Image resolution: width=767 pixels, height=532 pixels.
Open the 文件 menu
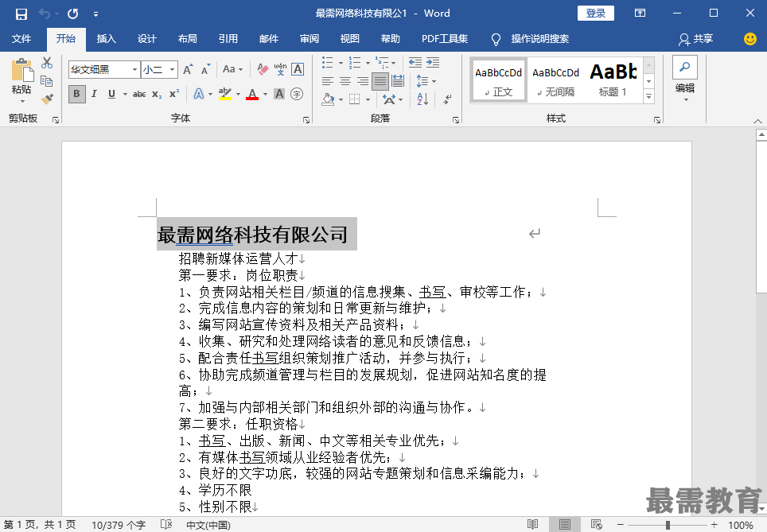pos(21,39)
